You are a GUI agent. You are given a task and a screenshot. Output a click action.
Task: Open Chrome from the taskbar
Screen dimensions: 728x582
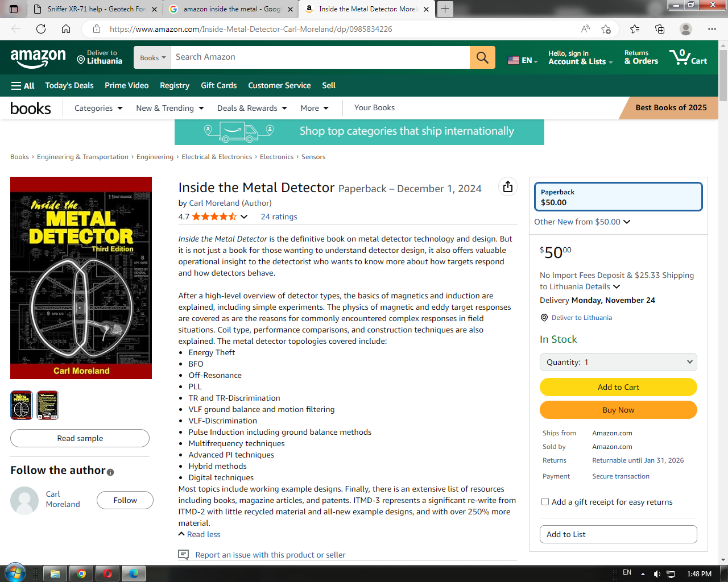[81, 573]
